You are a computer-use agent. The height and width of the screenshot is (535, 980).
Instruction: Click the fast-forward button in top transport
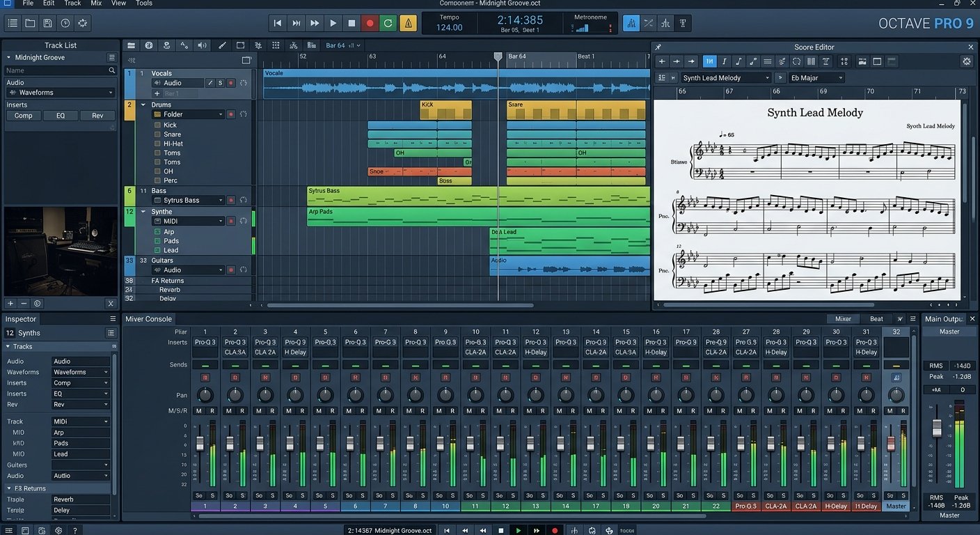click(315, 23)
